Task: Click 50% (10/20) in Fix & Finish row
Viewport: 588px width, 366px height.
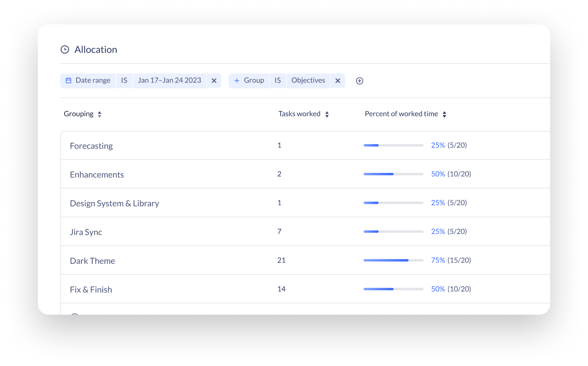Action: (451, 289)
